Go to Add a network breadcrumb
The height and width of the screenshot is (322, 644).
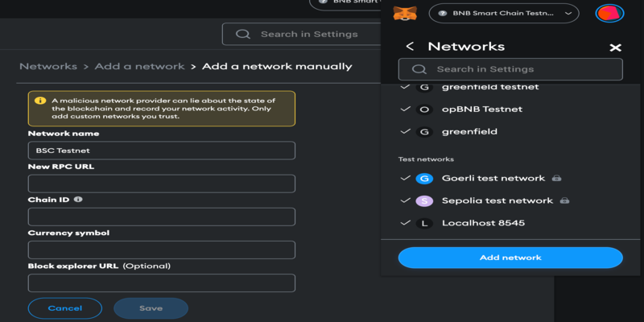[x=139, y=66]
